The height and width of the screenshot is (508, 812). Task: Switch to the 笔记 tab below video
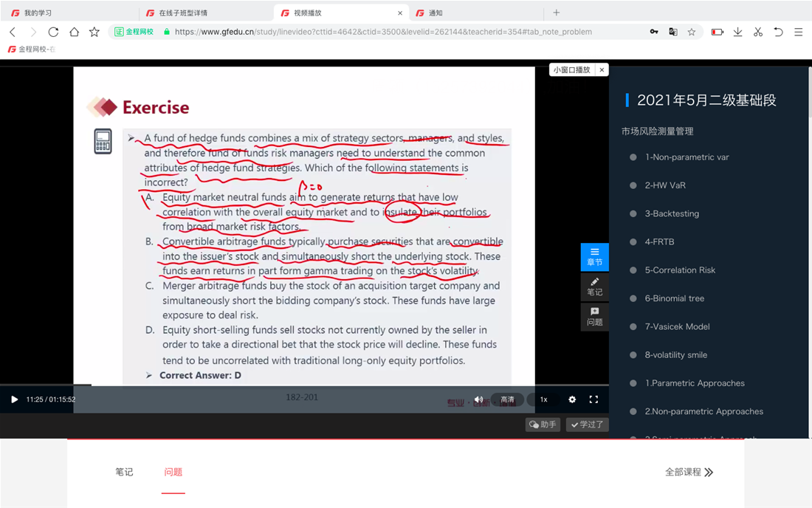coord(124,472)
